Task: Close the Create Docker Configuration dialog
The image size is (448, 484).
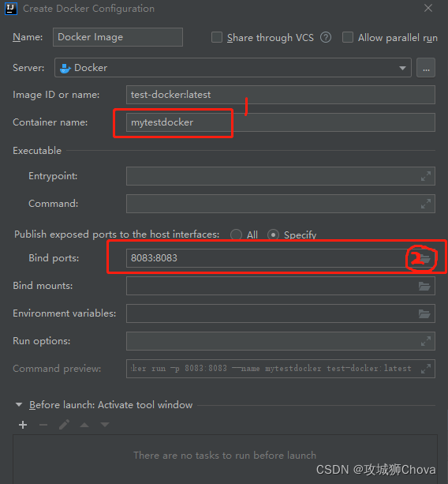Action: coord(428,9)
